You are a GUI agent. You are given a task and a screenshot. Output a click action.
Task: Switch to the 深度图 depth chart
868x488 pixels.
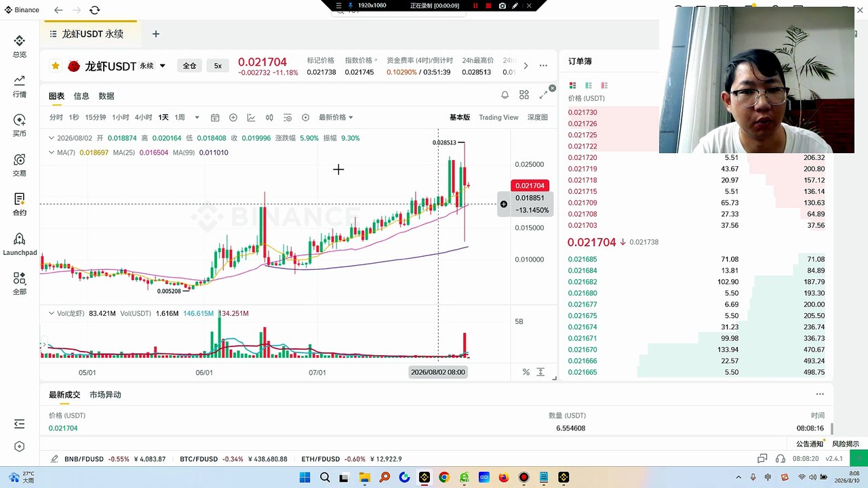coord(537,117)
